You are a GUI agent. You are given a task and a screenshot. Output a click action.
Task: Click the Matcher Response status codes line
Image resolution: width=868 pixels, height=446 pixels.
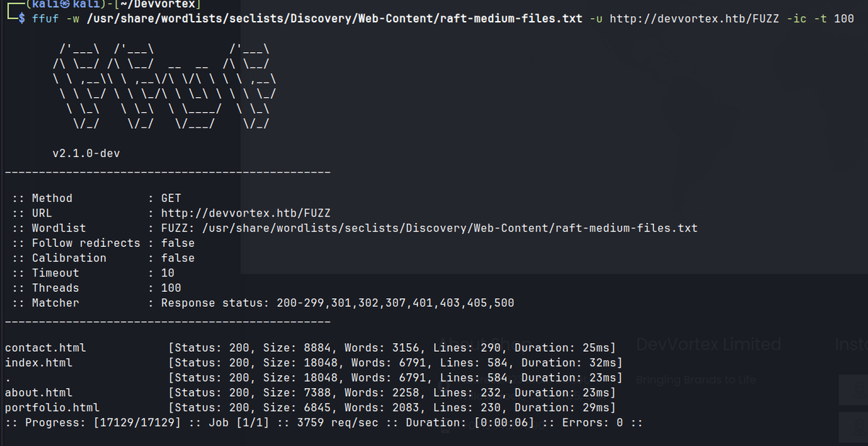tap(263, 303)
